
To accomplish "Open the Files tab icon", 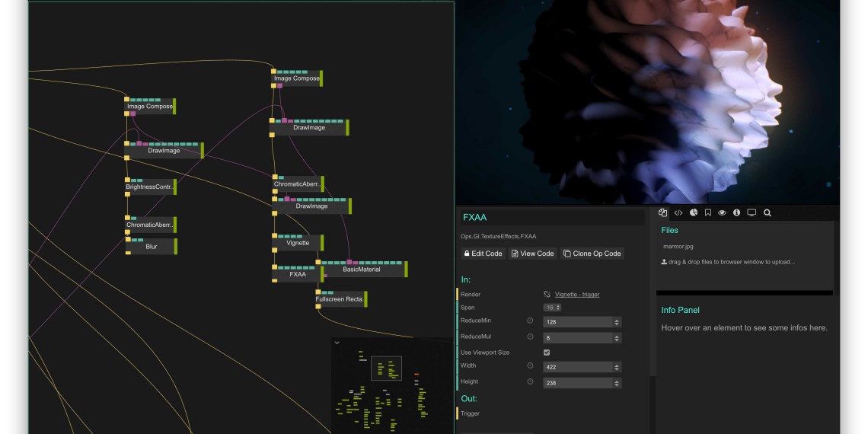I will coord(663,213).
